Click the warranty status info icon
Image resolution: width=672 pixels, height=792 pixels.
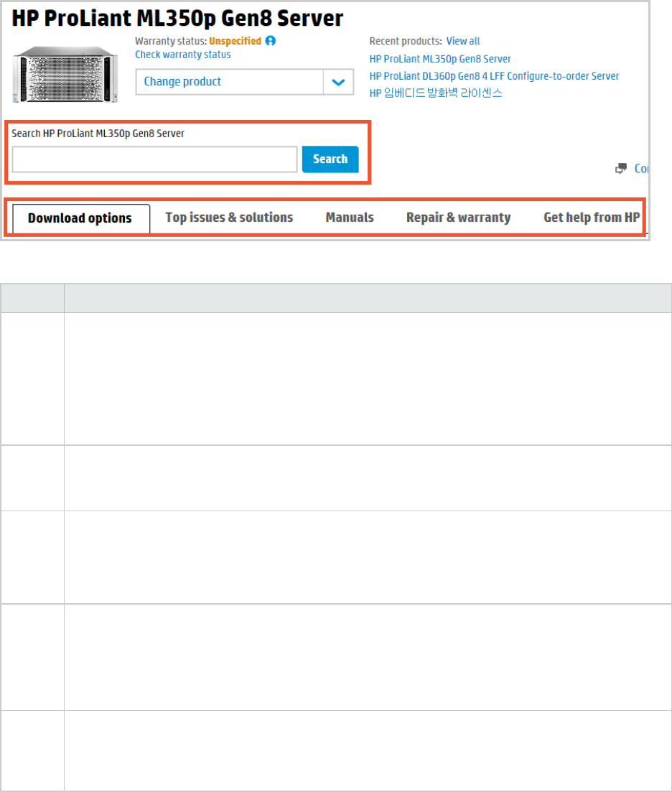point(271,41)
